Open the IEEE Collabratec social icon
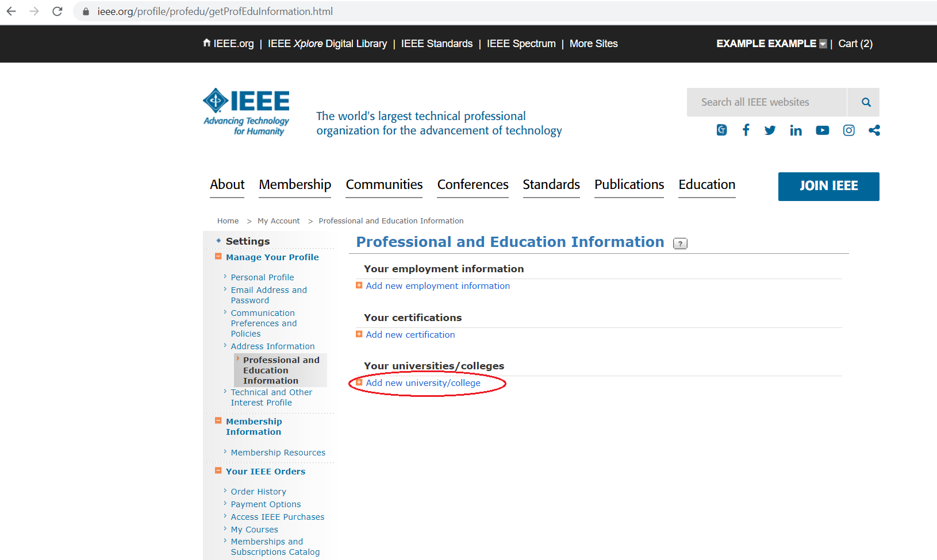 point(721,130)
